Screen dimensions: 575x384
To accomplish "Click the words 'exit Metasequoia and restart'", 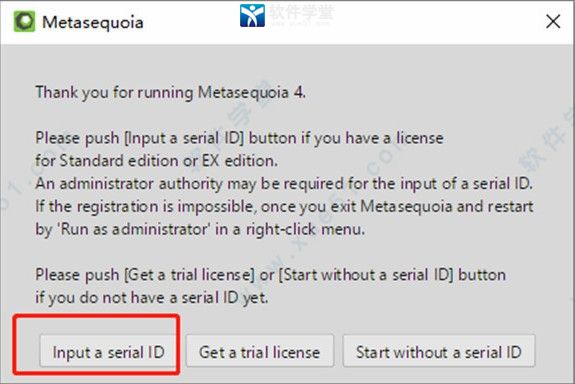I will [x=432, y=206].
